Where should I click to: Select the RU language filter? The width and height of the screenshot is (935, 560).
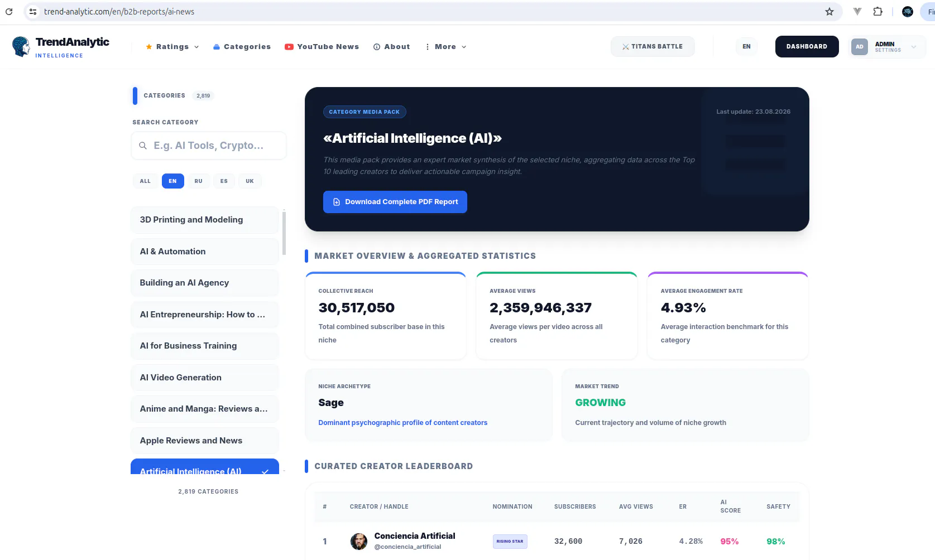198,181
